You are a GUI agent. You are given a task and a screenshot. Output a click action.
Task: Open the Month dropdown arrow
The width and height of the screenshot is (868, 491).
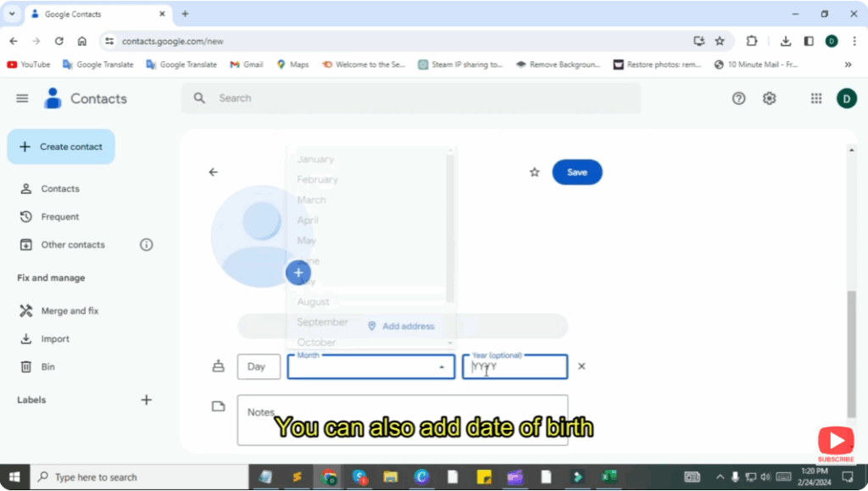coord(442,366)
